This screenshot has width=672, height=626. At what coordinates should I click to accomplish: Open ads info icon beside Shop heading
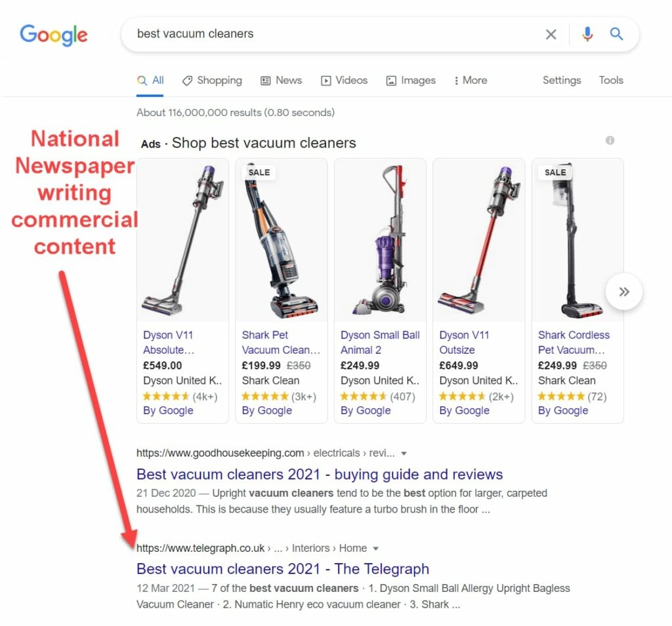click(x=610, y=140)
